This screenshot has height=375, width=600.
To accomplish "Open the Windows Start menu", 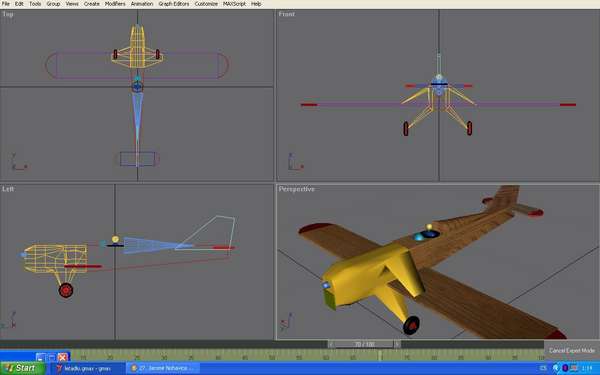I will [22, 368].
